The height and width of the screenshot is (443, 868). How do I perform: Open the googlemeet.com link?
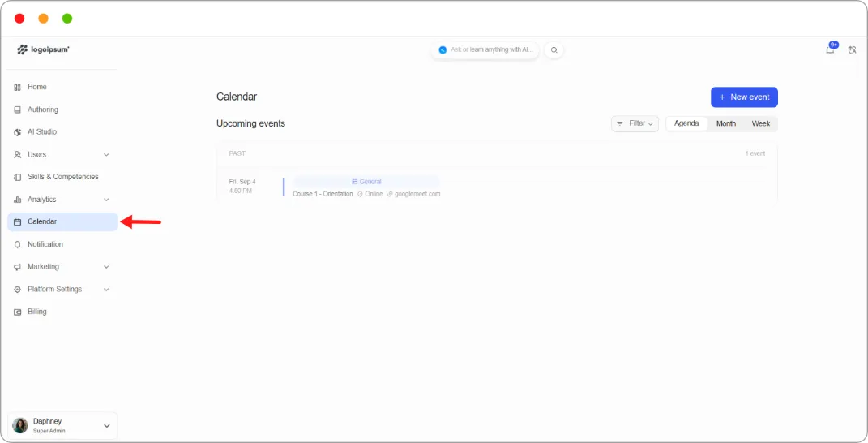tap(417, 194)
